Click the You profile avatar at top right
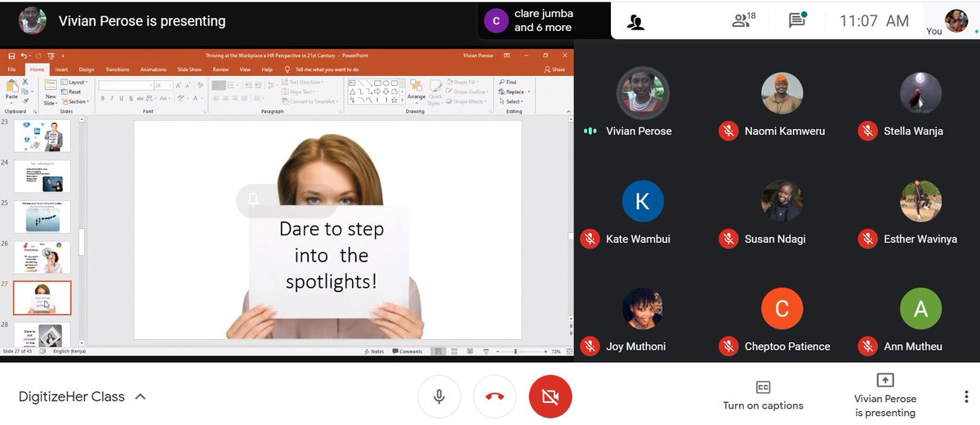The height and width of the screenshot is (425, 980). click(x=956, y=20)
